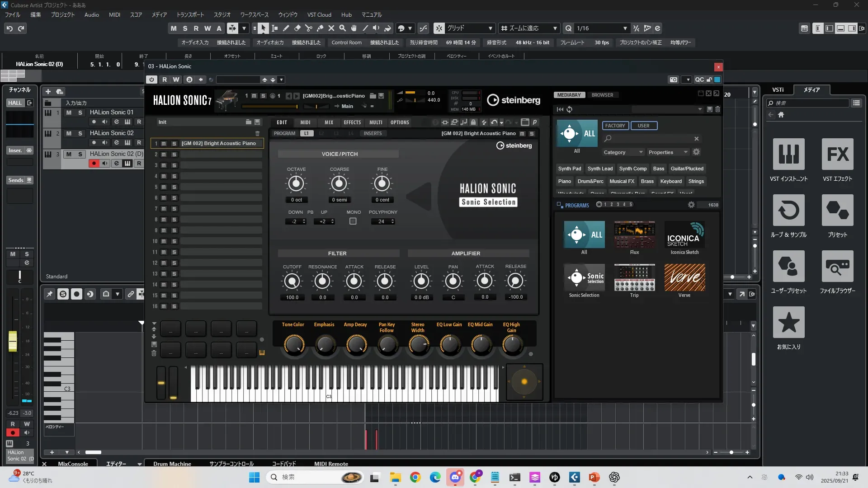Expand the Properties filter dropdown
868x488 pixels.
(668, 152)
